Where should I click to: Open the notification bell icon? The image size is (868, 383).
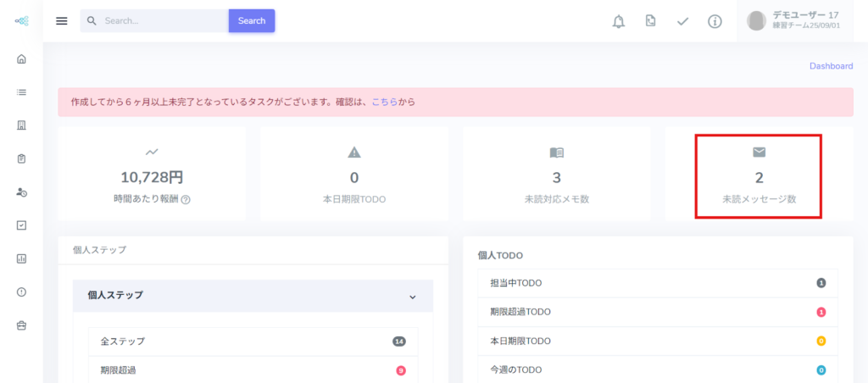click(618, 21)
